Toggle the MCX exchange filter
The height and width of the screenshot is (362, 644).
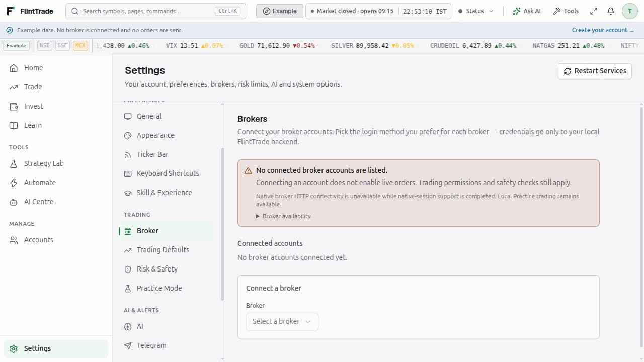[80, 46]
